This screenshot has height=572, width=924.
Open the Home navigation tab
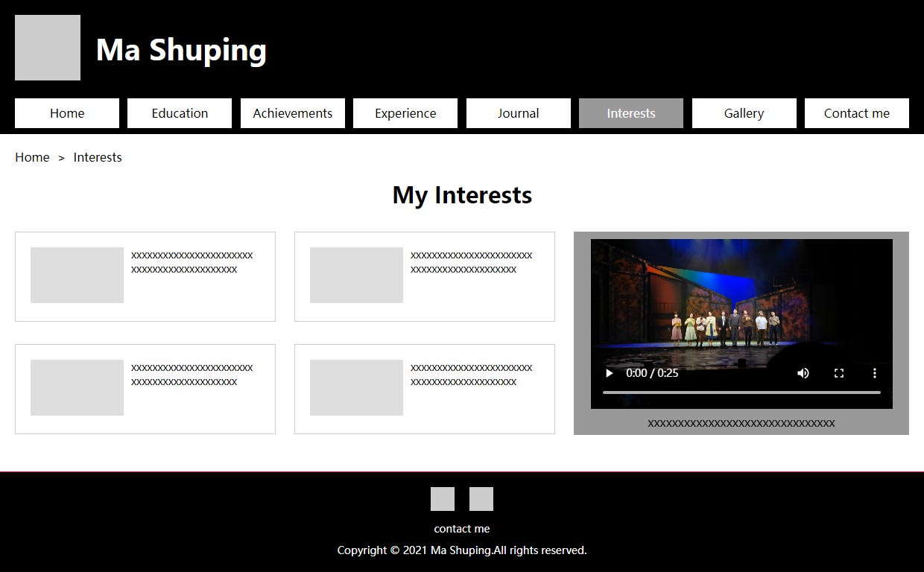coord(67,113)
